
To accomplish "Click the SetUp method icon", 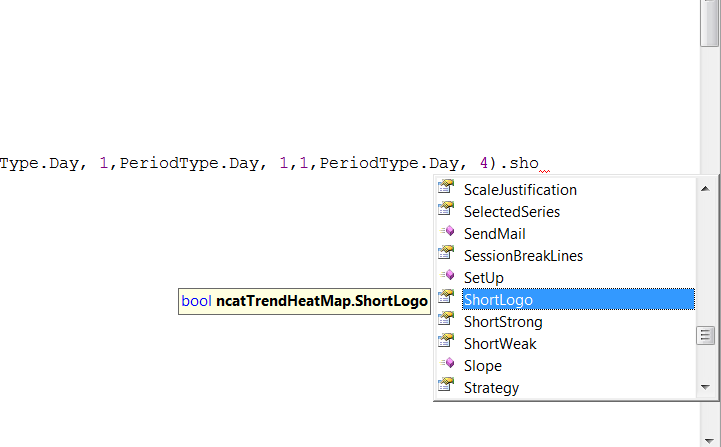I will [x=446, y=277].
